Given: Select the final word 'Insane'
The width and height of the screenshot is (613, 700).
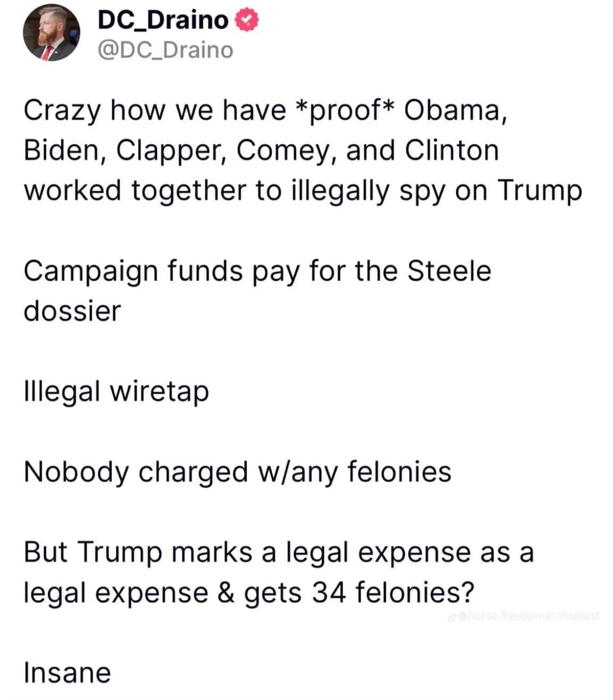Looking at the screenshot, I should coord(68,673).
